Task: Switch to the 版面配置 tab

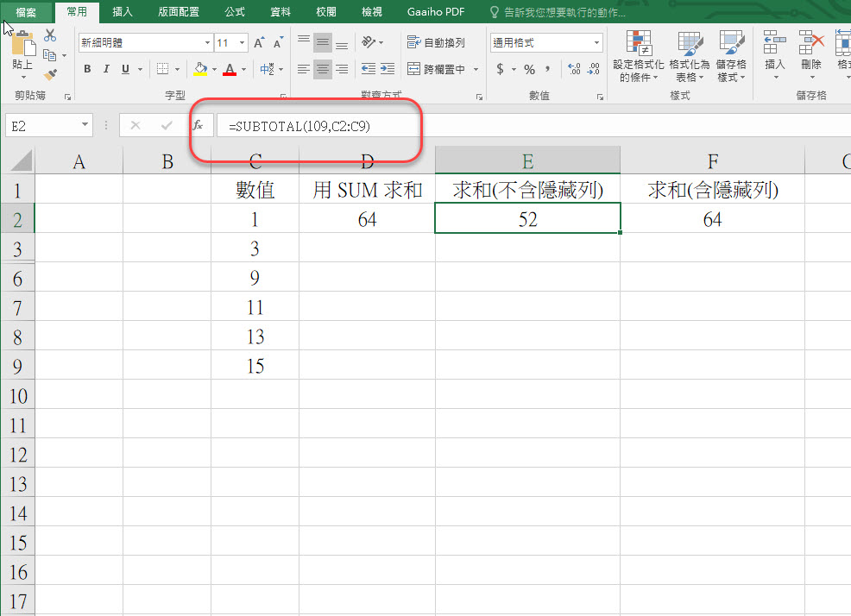Action: 179,12
